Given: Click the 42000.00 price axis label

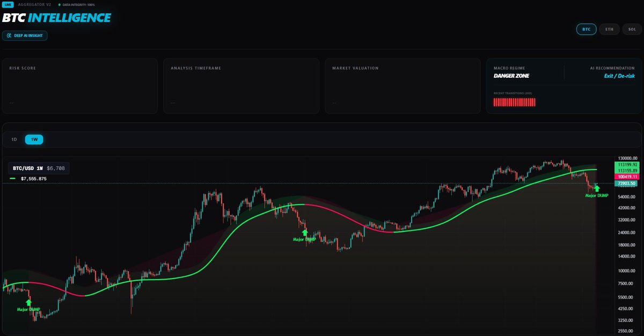Looking at the screenshot, I should point(627,208).
